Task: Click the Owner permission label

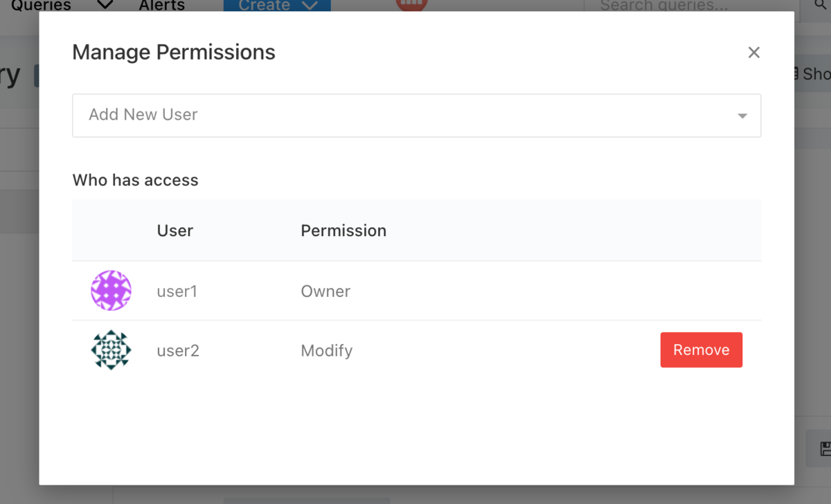Action: (x=325, y=291)
